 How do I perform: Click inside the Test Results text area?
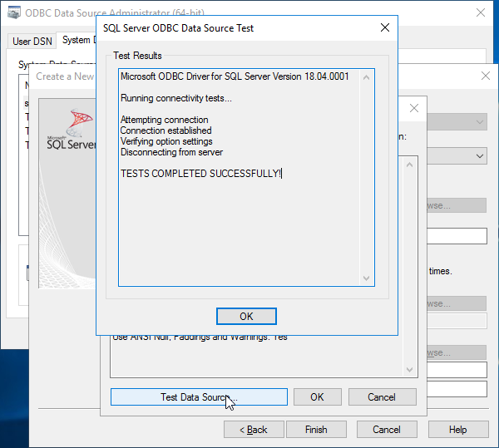tap(241, 224)
